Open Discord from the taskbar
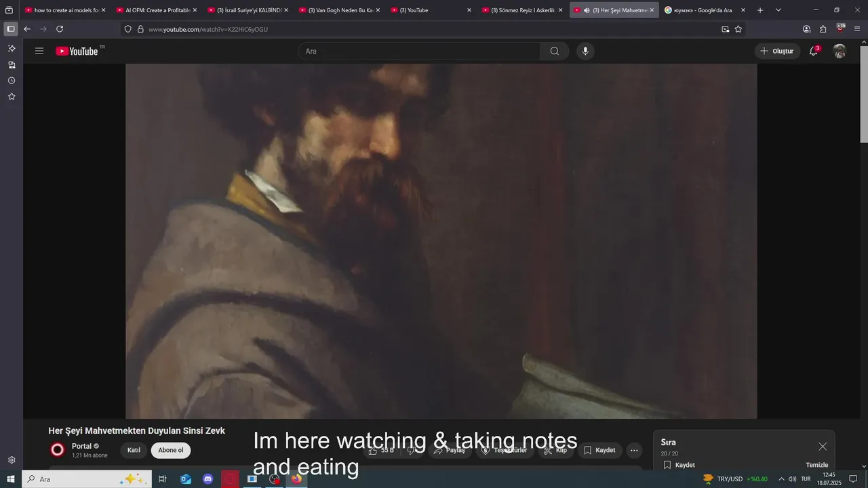 pos(208,479)
